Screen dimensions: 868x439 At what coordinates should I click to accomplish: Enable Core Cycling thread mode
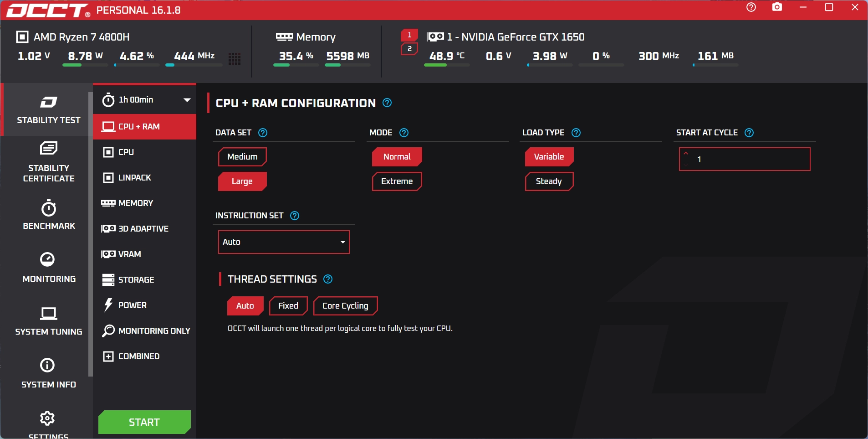tap(345, 306)
